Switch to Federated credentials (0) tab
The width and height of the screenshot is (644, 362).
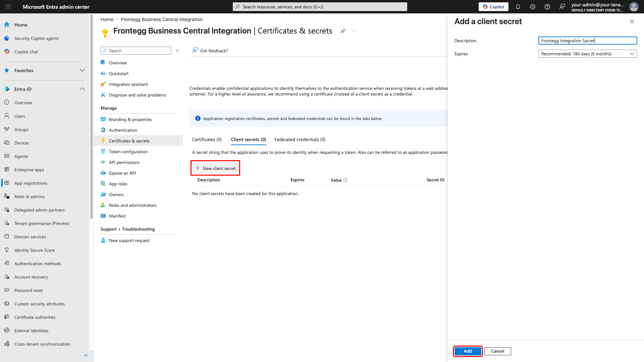pyautogui.click(x=300, y=140)
